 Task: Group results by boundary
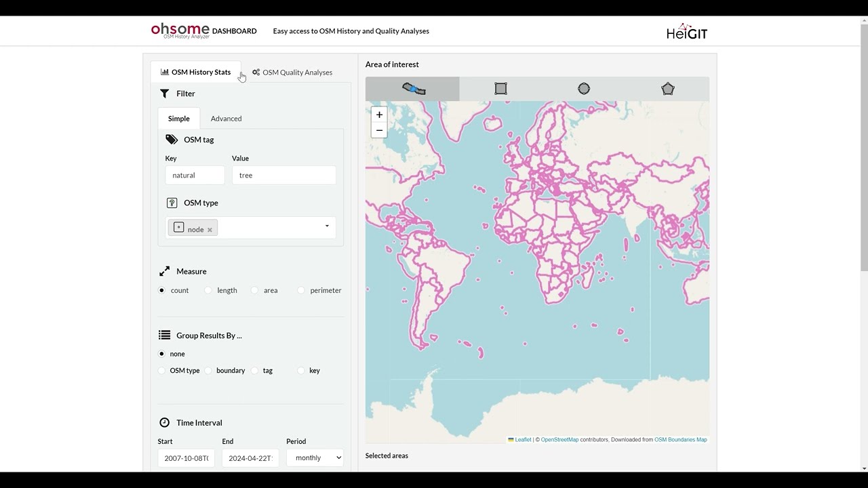(x=208, y=371)
